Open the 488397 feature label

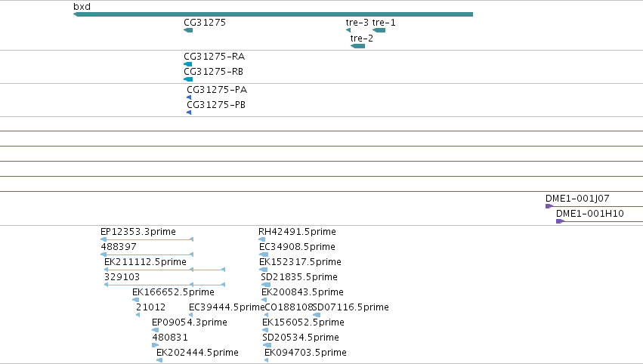[119, 247]
